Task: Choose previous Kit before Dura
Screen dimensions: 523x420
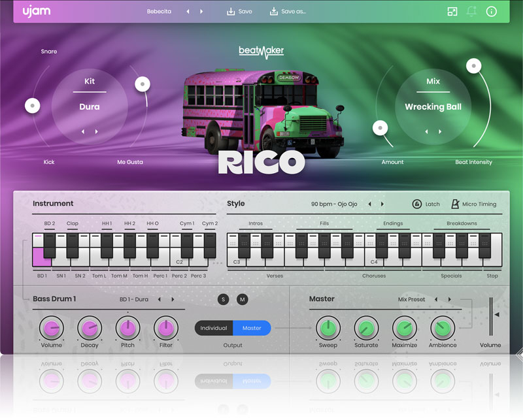Action: [x=83, y=132]
